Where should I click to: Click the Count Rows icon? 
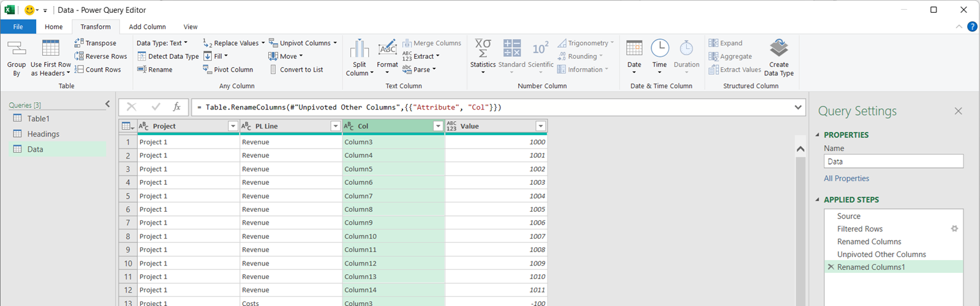point(79,70)
